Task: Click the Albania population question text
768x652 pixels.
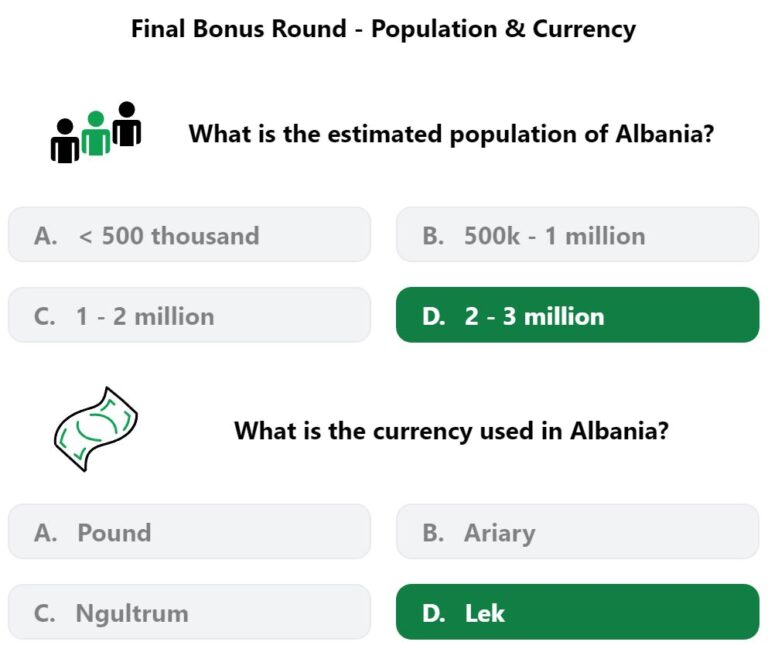Action: click(x=451, y=134)
